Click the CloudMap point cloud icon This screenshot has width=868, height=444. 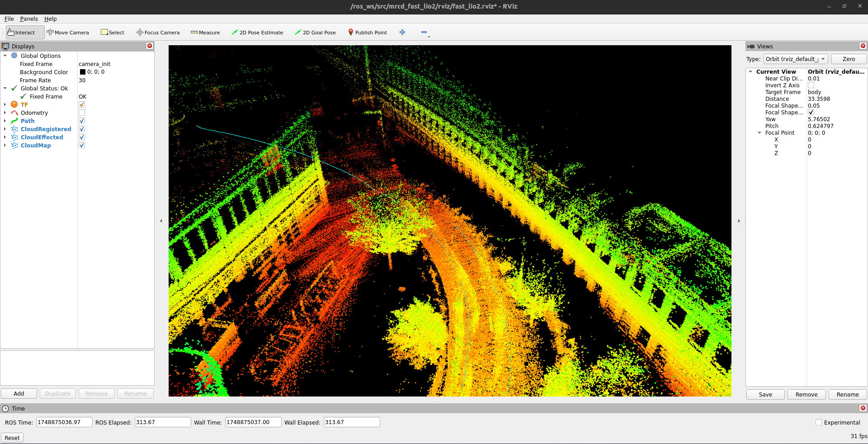pos(14,145)
